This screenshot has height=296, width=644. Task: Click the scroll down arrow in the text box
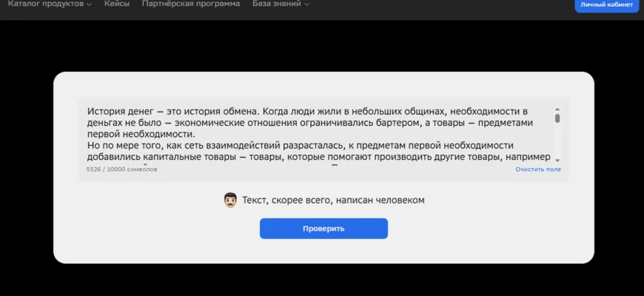pos(557,160)
